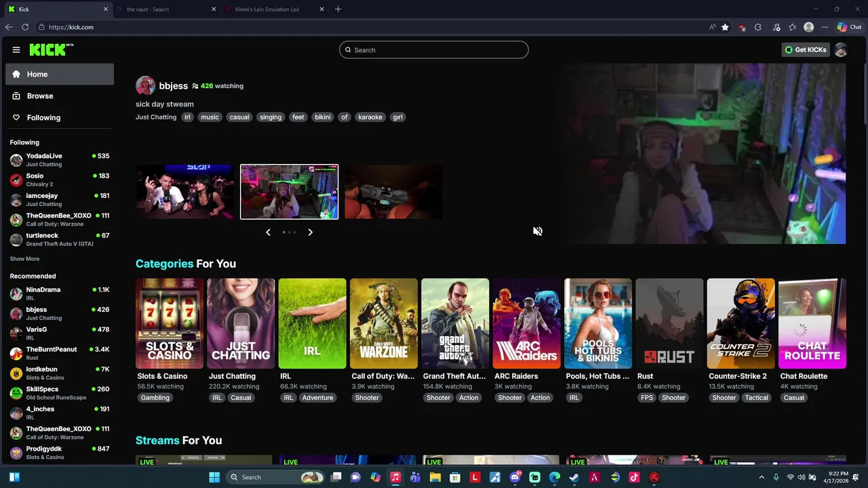
Task: Go to Home in sidebar
Action: tap(60, 74)
